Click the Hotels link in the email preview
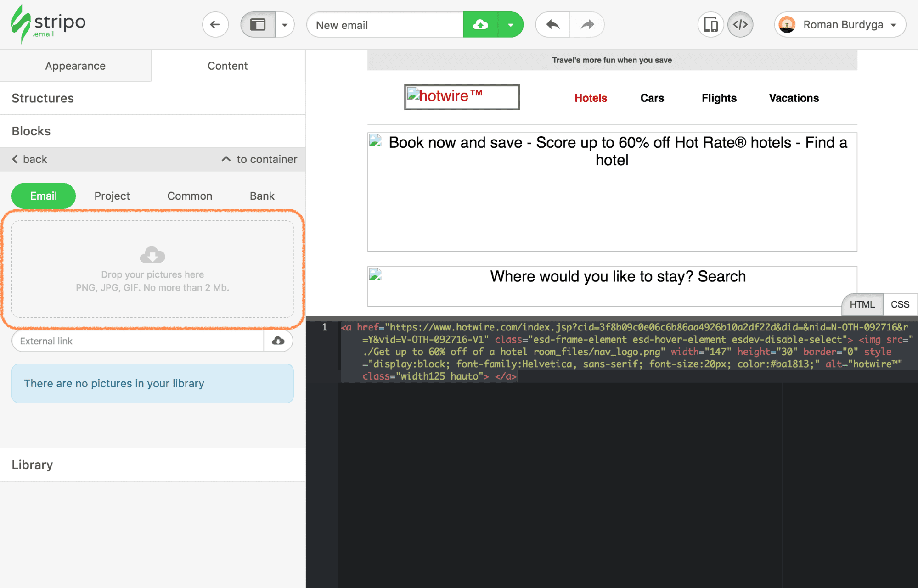 click(x=591, y=98)
